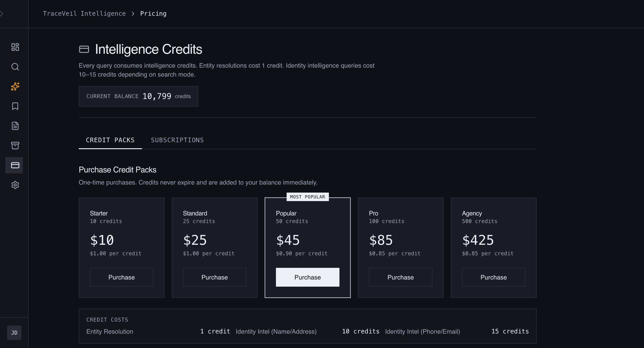Open settings via the gear icon
The height and width of the screenshot is (348, 644).
click(x=15, y=185)
